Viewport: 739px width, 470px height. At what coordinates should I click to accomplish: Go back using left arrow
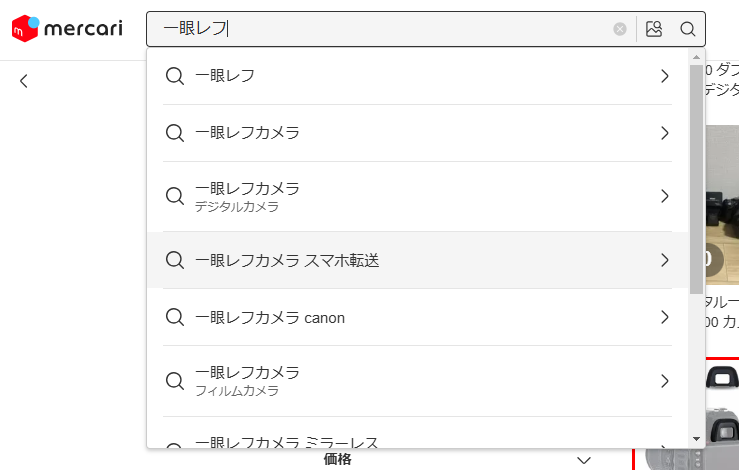[x=24, y=81]
